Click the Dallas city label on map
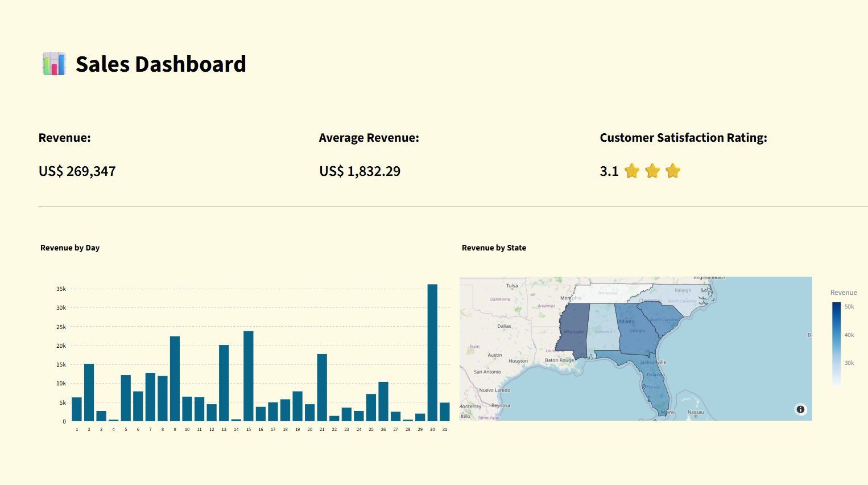The image size is (868, 485). pos(504,326)
